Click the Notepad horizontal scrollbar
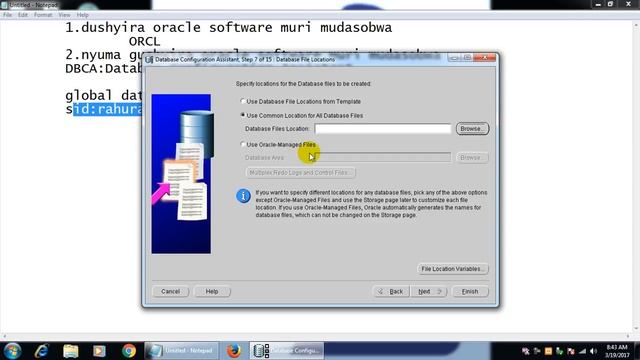The image size is (640, 360). pos(316,337)
